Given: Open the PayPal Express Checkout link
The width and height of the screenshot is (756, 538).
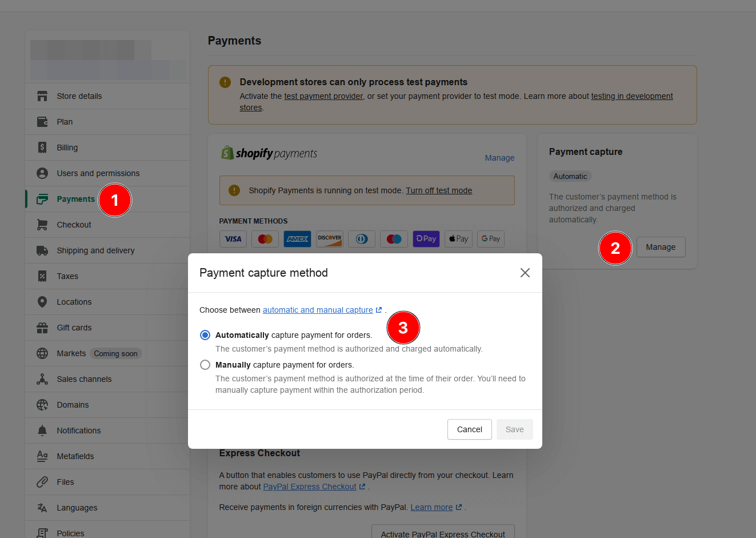Looking at the screenshot, I should (x=314, y=487).
